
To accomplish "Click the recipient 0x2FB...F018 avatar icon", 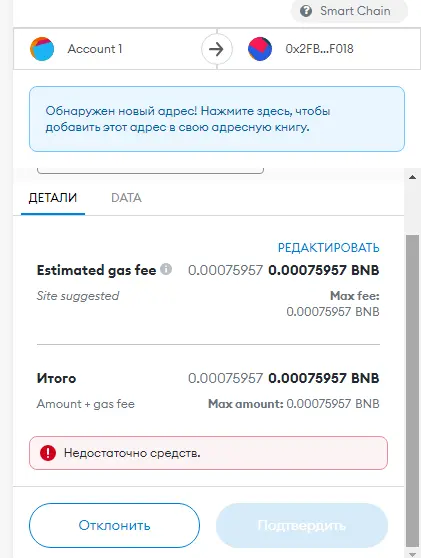I will pos(260,49).
